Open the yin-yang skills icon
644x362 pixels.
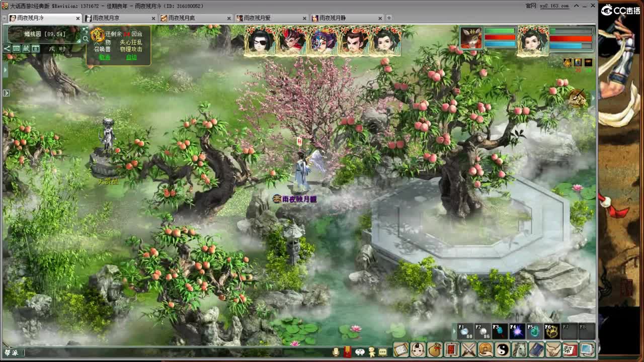(x=503, y=349)
